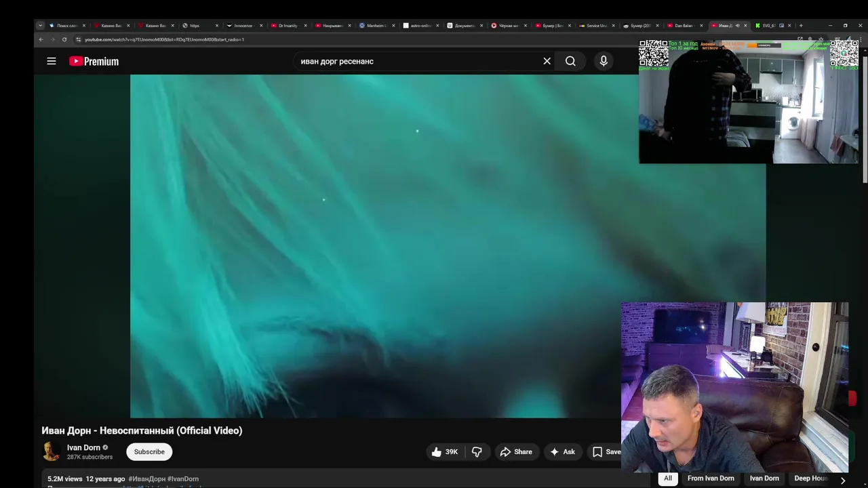This screenshot has height=488, width=868.
Task: Subscribe to Ivan Dorn channel
Action: (149, 452)
